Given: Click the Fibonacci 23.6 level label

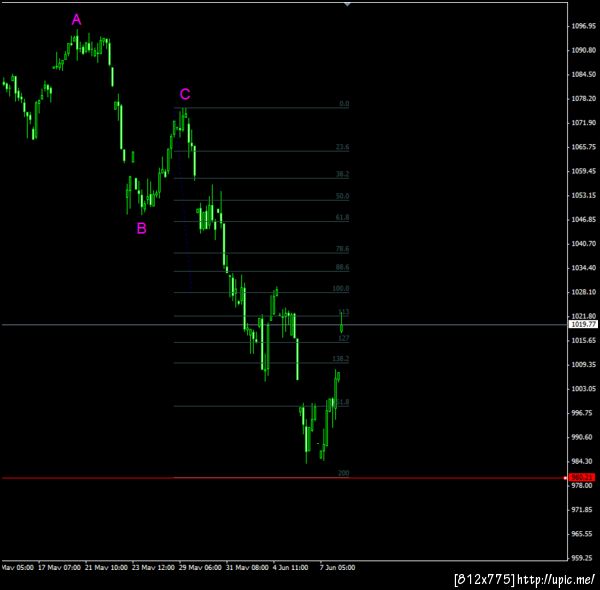Looking at the screenshot, I should click(x=342, y=147).
